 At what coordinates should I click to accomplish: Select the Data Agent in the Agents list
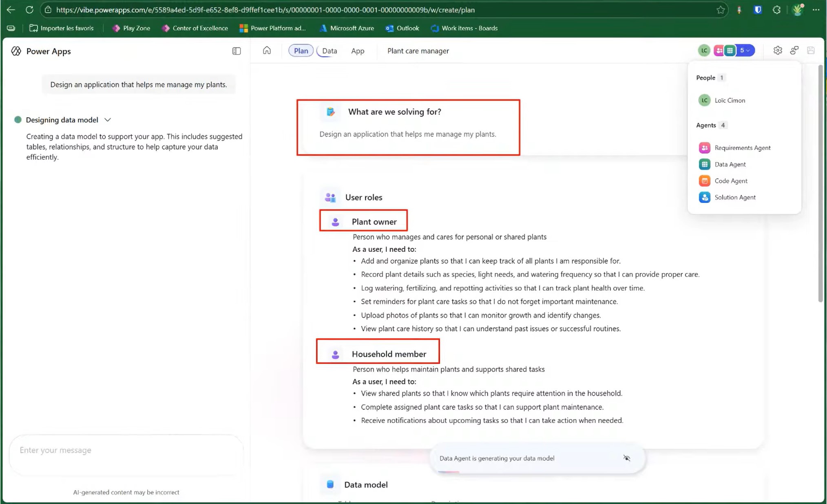tap(730, 164)
